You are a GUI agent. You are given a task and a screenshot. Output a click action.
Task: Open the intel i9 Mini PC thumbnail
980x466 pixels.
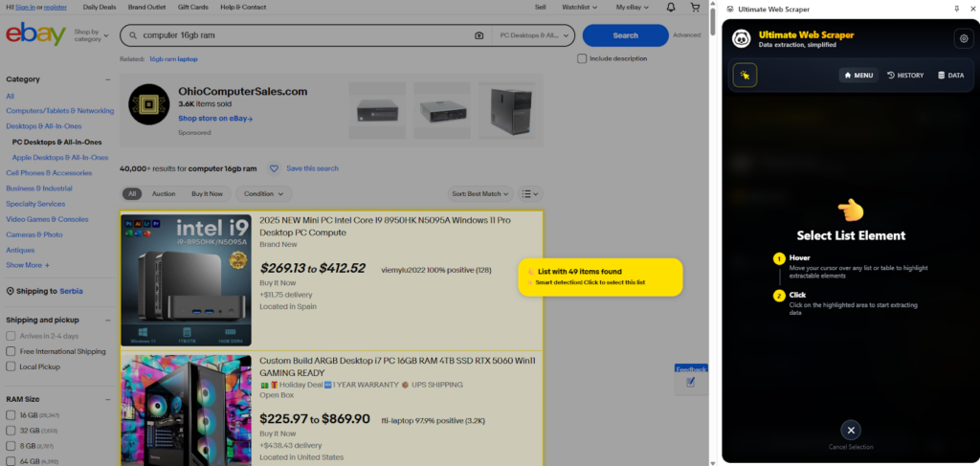(186, 280)
